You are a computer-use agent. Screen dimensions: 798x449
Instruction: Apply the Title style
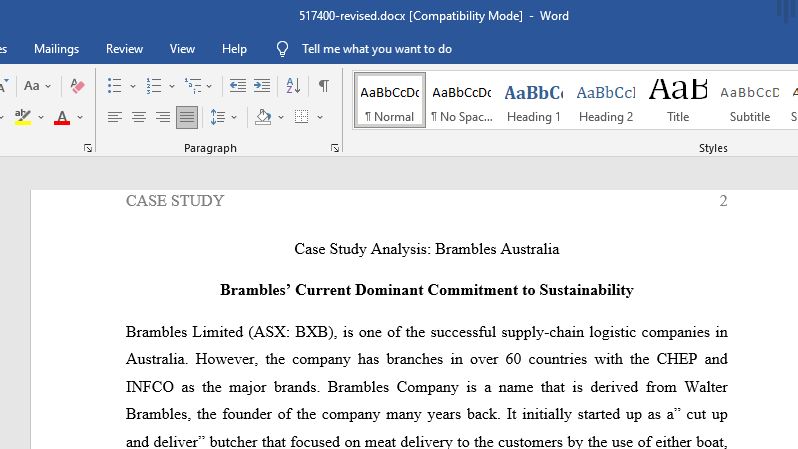coord(678,100)
